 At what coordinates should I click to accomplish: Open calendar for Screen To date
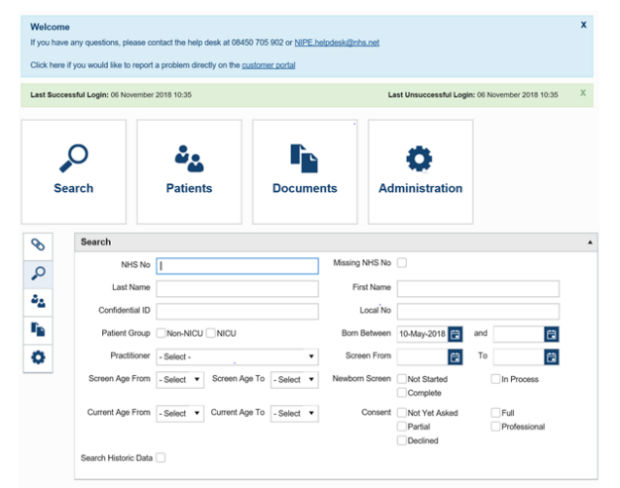click(x=551, y=356)
